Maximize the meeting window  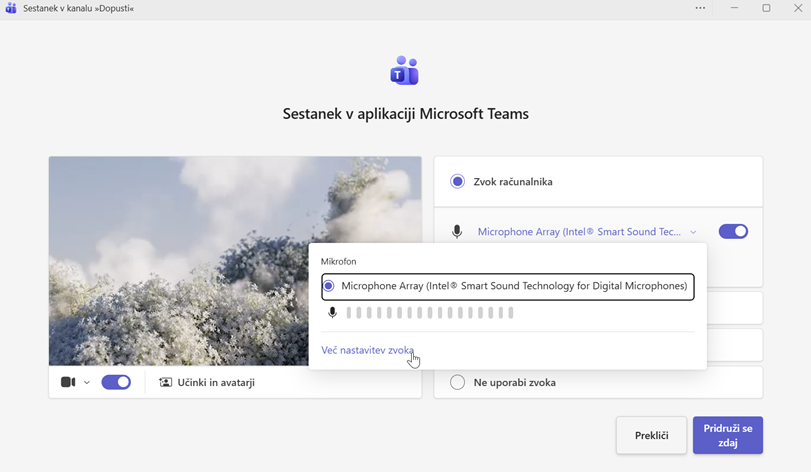[766, 8]
